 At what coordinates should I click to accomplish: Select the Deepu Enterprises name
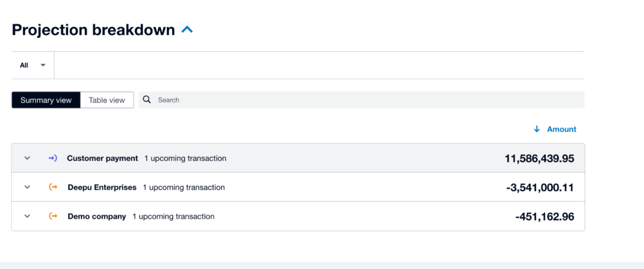[102, 187]
